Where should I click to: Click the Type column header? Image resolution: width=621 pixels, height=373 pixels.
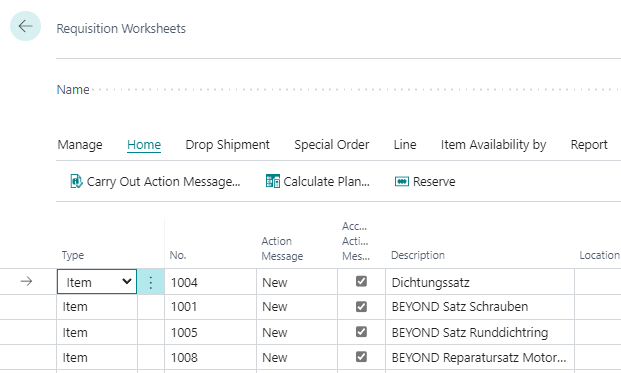pyautogui.click(x=73, y=255)
